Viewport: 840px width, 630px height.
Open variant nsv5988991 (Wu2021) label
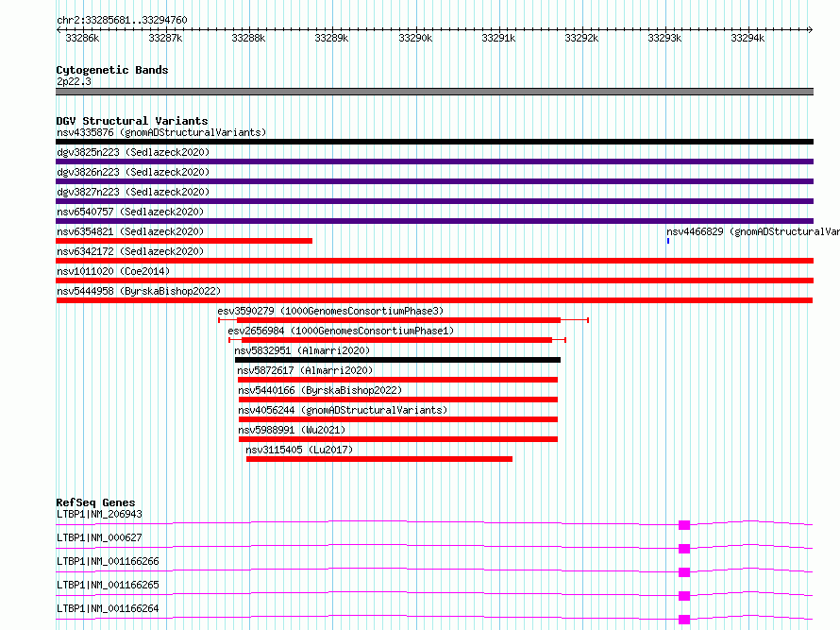tap(292, 430)
